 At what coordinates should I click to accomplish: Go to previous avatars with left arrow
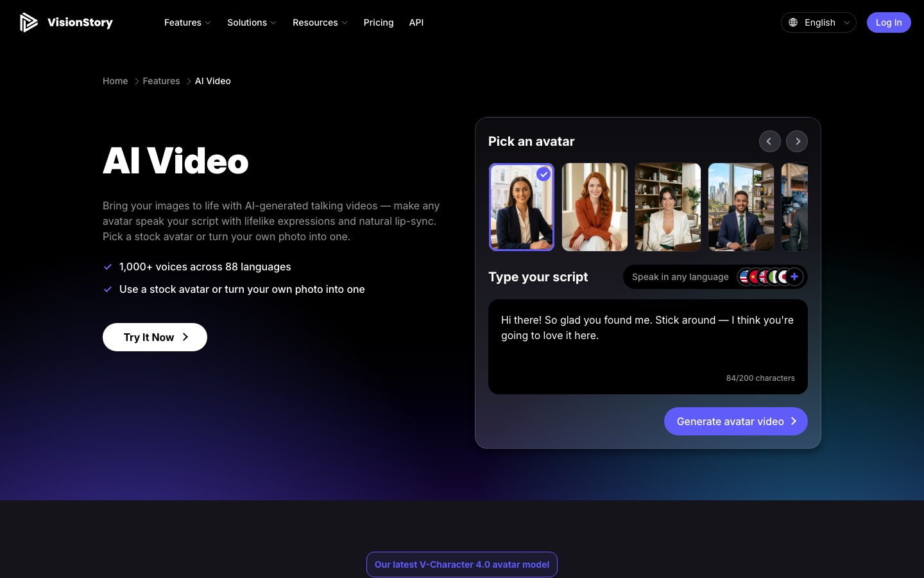point(769,141)
